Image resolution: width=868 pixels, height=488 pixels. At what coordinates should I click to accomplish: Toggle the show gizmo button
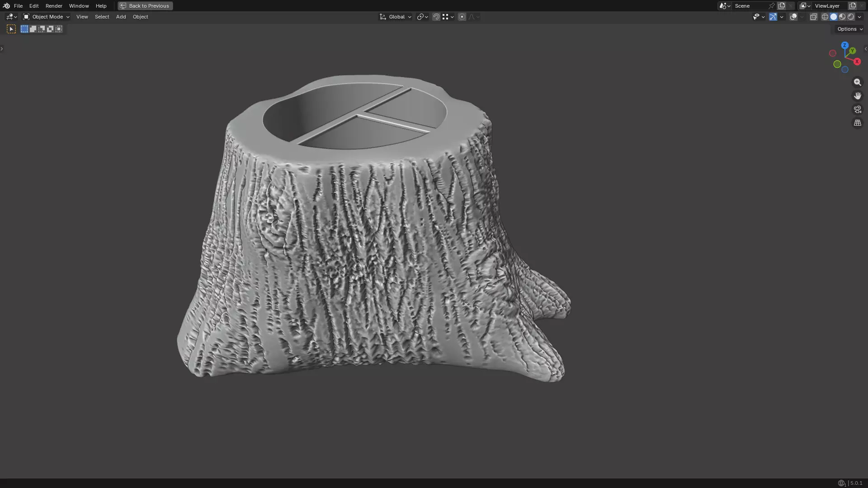(773, 17)
